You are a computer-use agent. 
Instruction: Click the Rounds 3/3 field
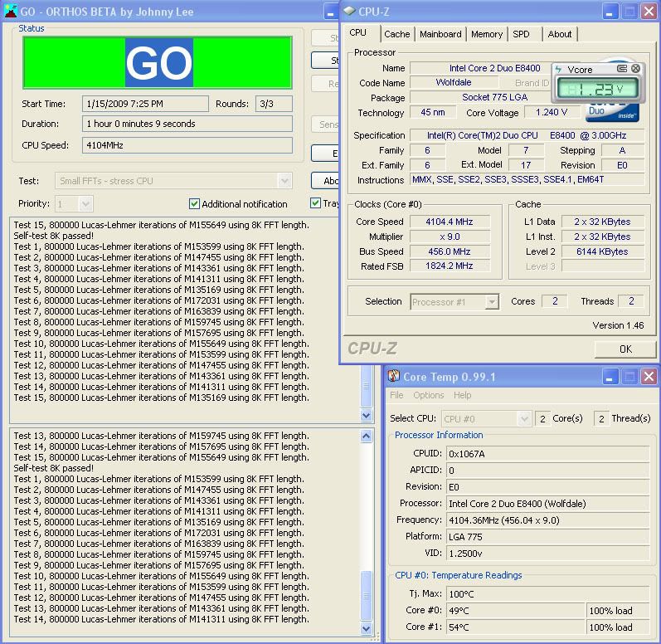[x=274, y=104]
